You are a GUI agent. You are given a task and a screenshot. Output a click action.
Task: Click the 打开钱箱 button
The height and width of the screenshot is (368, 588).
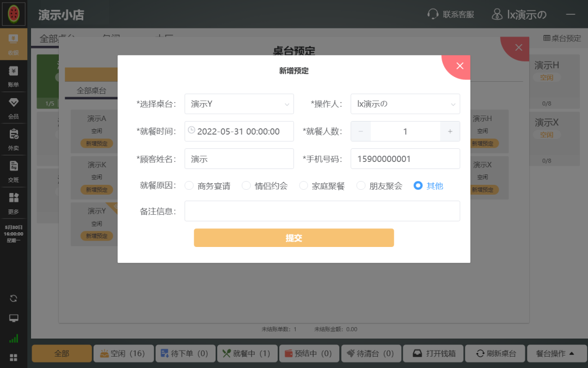tap(433, 353)
